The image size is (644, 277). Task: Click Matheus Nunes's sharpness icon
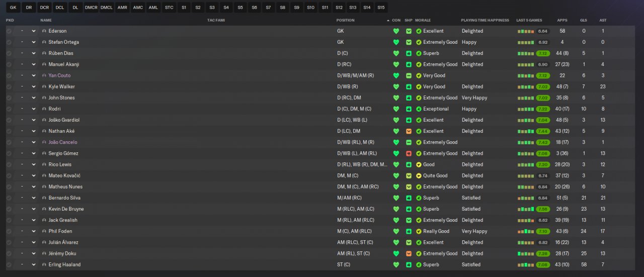click(409, 187)
